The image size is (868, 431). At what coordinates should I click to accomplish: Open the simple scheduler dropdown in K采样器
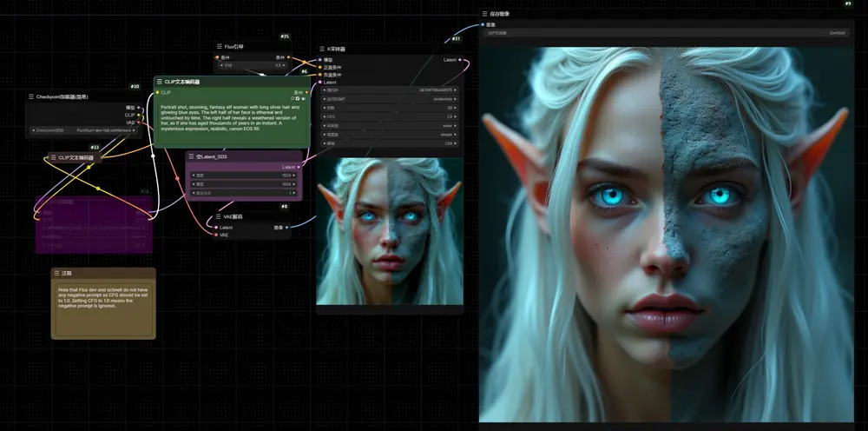390,135
